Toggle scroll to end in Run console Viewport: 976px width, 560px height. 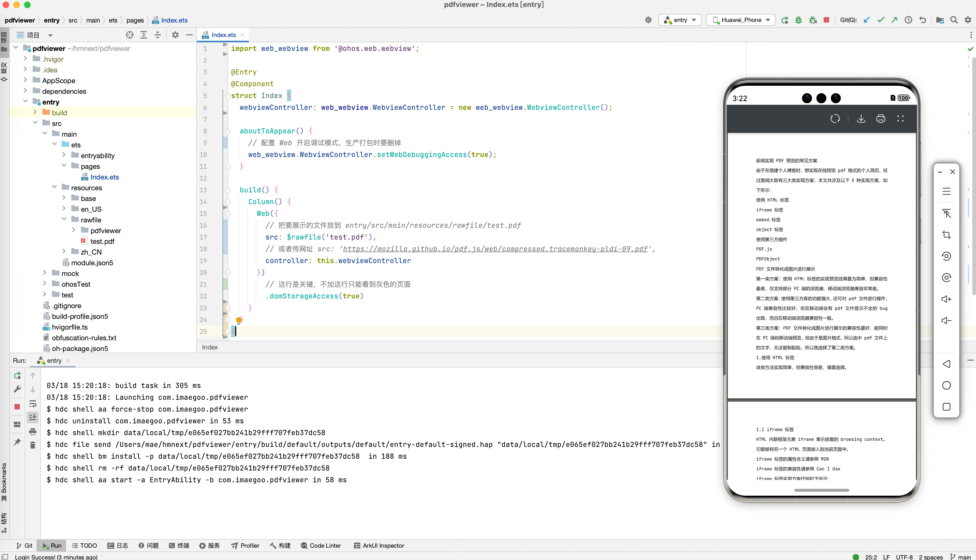click(33, 417)
